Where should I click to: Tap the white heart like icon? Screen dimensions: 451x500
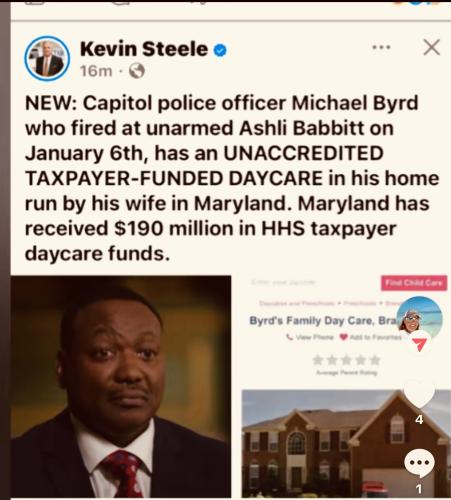pos(419,393)
